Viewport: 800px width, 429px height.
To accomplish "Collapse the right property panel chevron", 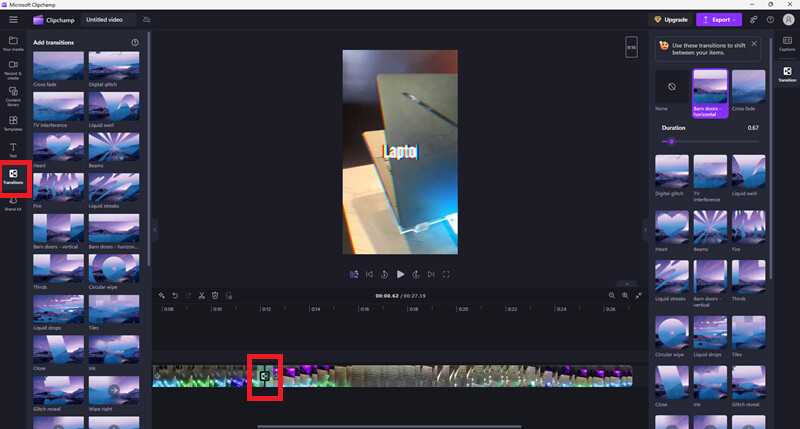I will 645,230.
